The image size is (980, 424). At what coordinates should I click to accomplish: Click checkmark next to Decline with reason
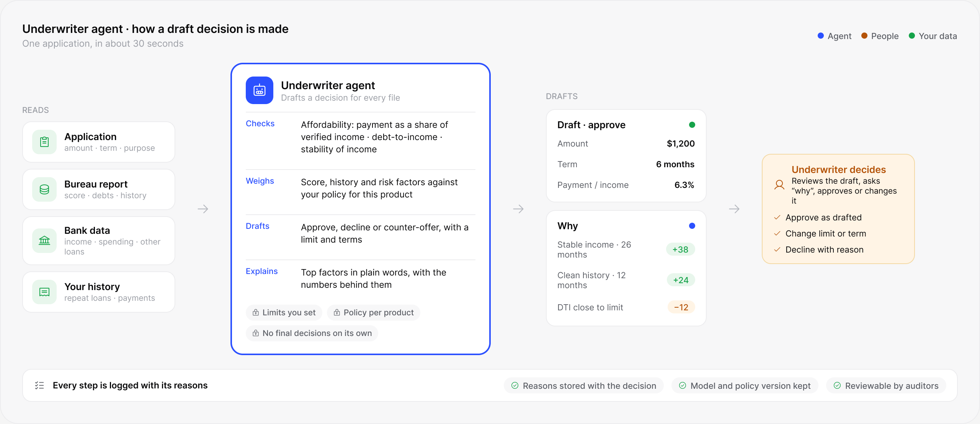point(777,250)
